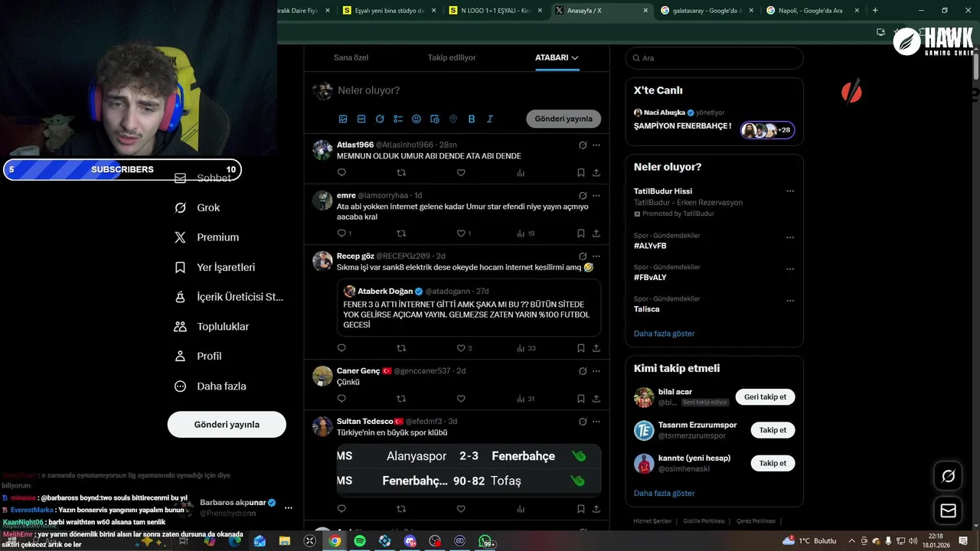Add an image using the media icon in composer
Image resolution: width=980 pixels, height=551 pixels.
(x=343, y=119)
